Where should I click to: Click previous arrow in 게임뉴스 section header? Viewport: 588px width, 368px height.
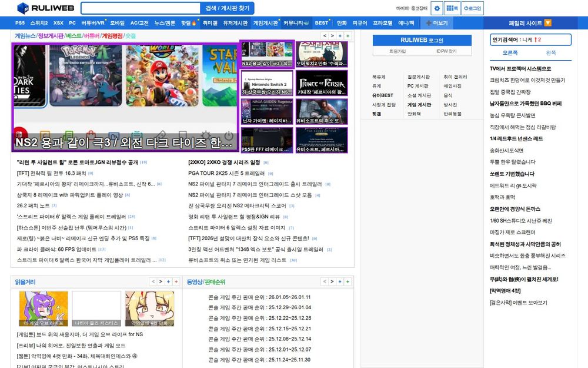point(325,36)
